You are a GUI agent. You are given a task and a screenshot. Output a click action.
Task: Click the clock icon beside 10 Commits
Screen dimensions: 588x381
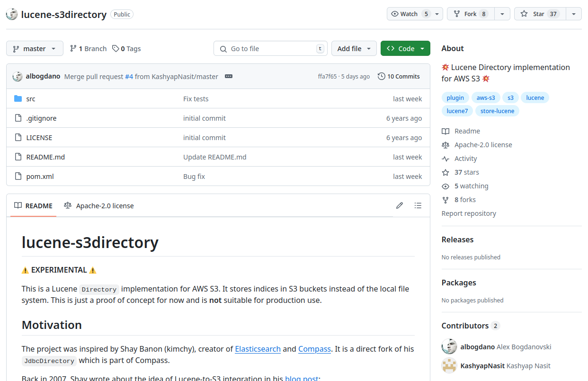382,76
